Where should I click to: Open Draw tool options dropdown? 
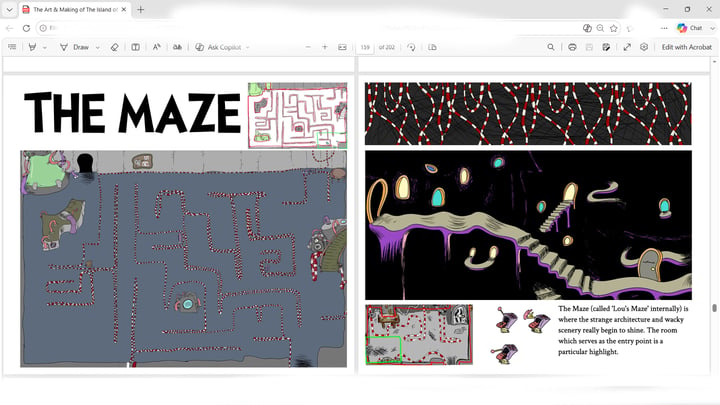[97, 47]
